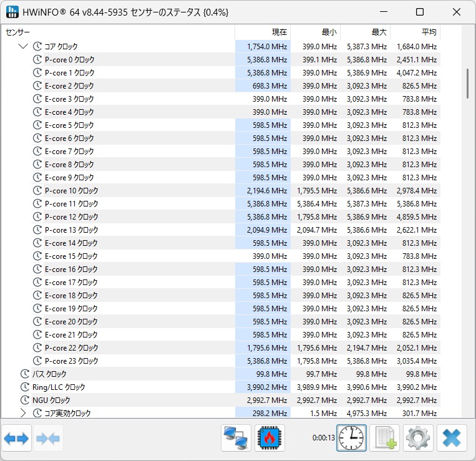Image resolution: width=476 pixels, height=461 pixels.
Task: Open the remote network monitoring button
Action: pyautogui.click(x=236, y=438)
